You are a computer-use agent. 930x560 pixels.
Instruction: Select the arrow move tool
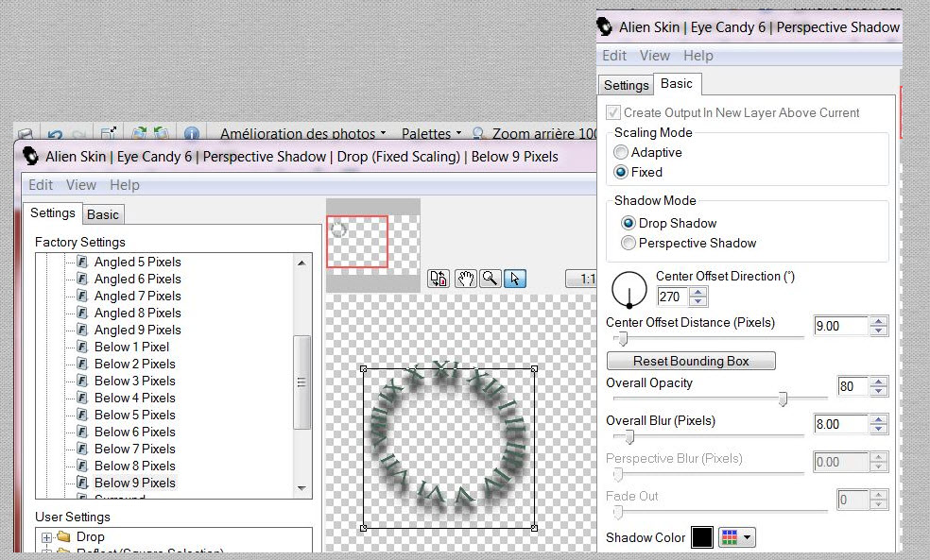[514, 278]
